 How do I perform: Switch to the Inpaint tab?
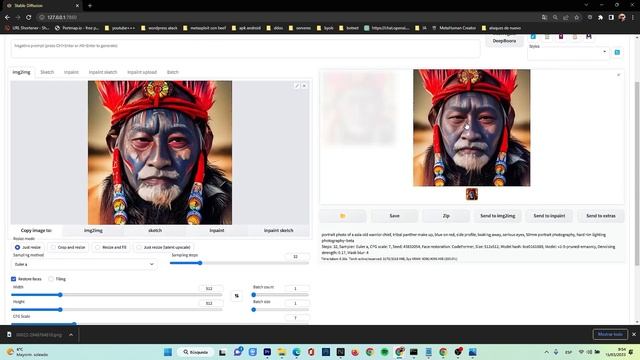pos(71,72)
